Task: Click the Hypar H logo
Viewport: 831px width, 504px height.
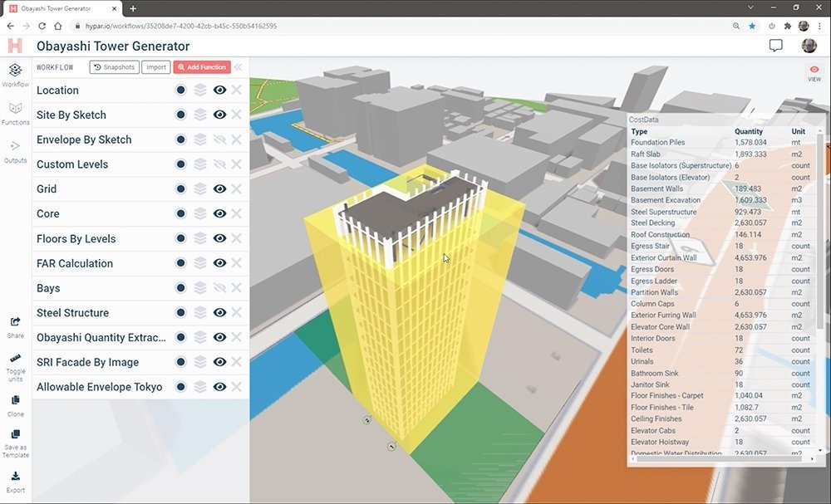Action: pos(15,46)
